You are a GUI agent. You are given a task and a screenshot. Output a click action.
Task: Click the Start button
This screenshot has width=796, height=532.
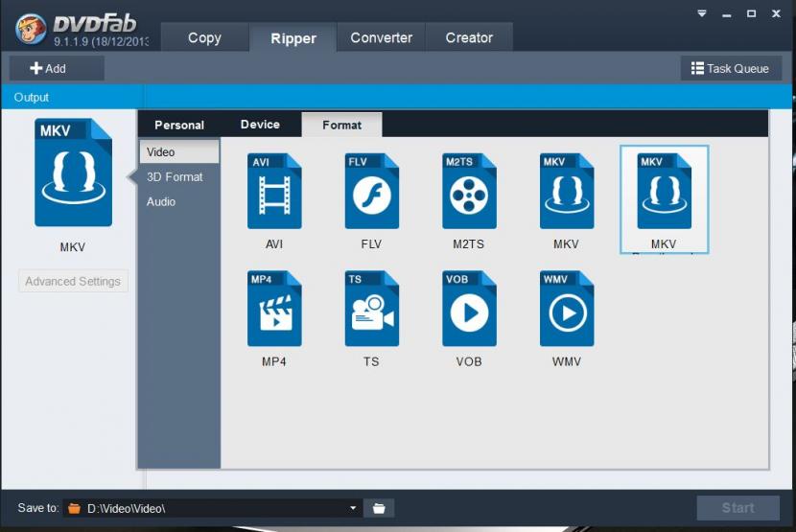point(738,508)
